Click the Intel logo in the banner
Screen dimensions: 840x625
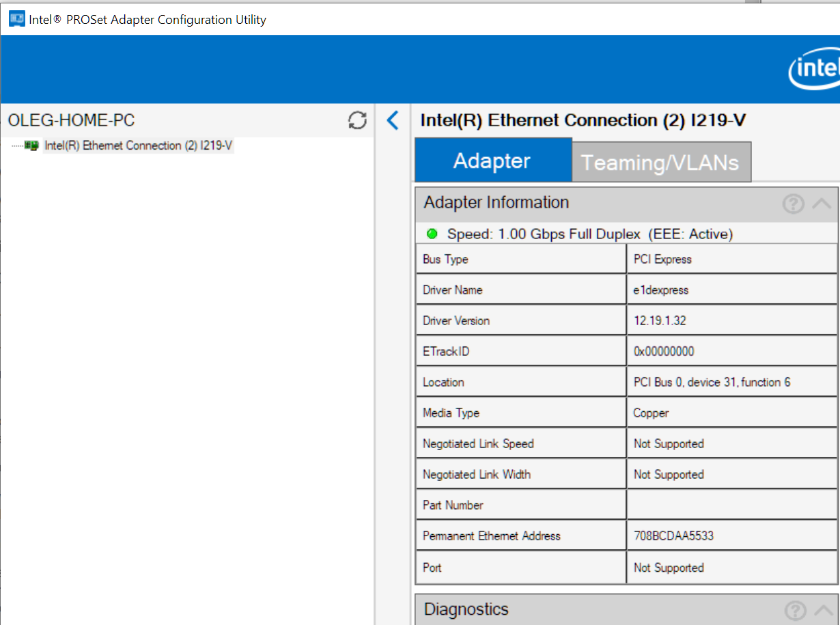coord(814,70)
